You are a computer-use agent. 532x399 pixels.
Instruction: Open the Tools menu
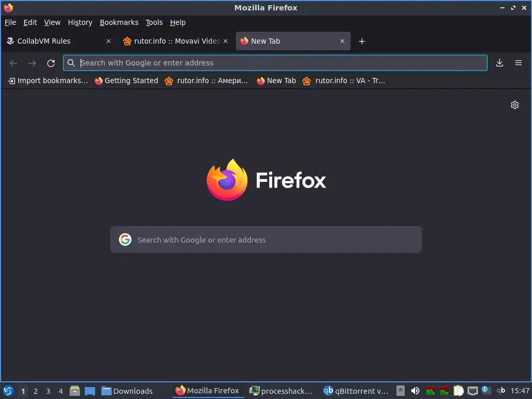pyautogui.click(x=154, y=22)
